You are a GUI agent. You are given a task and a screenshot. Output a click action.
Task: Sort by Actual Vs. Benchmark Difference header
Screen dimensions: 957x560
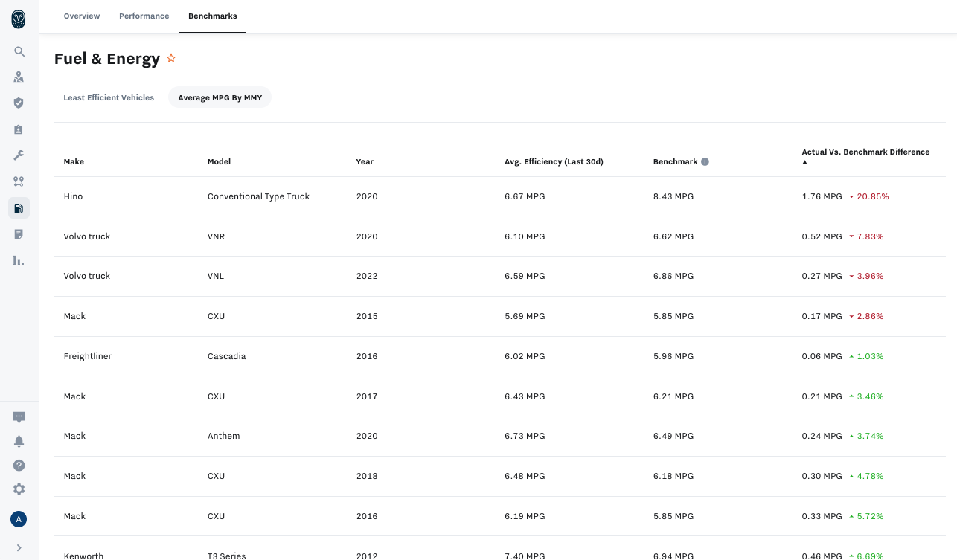coord(865,152)
